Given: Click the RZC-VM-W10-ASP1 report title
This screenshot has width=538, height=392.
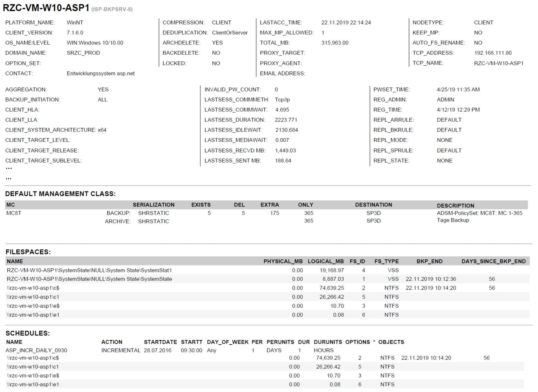Looking at the screenshot, I should pos(46,8).
